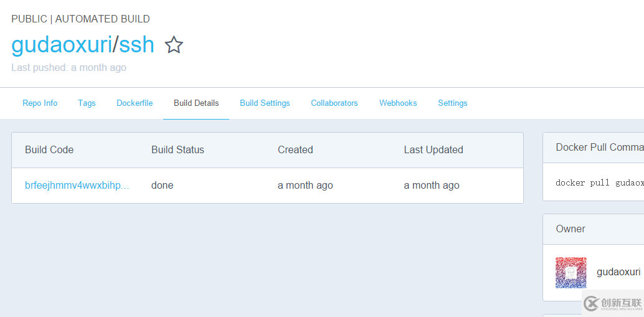Click the ssh repository name link
The height and width of the screenshot is (317, 644).
point(137,45)
